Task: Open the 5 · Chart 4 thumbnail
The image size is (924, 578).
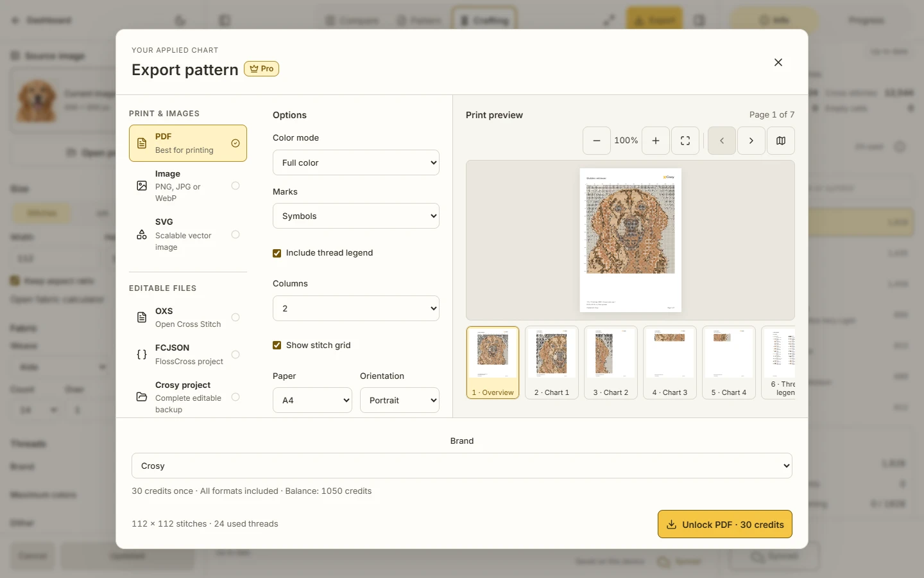Action: point(729,363)
